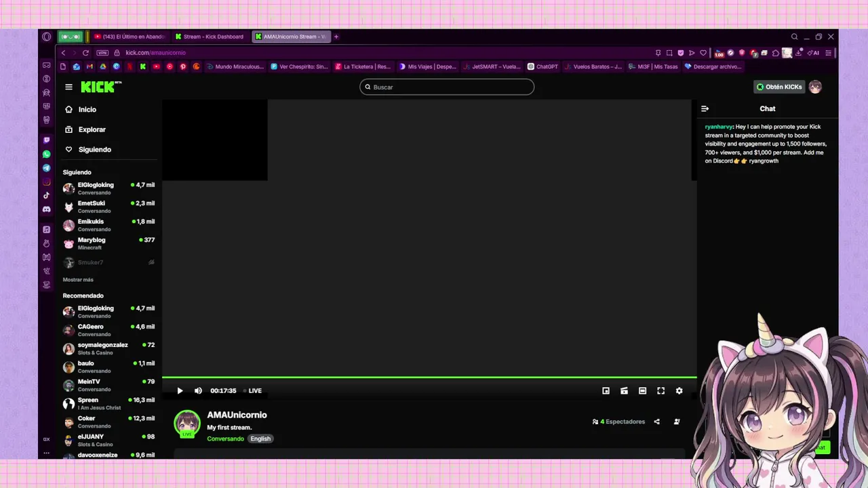868x488 pixels.
Task: Click the Obtén KICKs button
Action: (x=779, y=87)
